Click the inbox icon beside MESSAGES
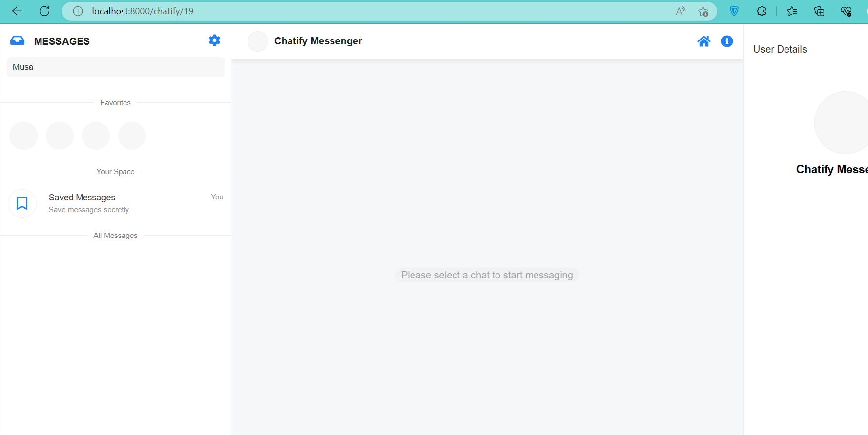Viewport: 868px width, 435px height. [17, 41]
